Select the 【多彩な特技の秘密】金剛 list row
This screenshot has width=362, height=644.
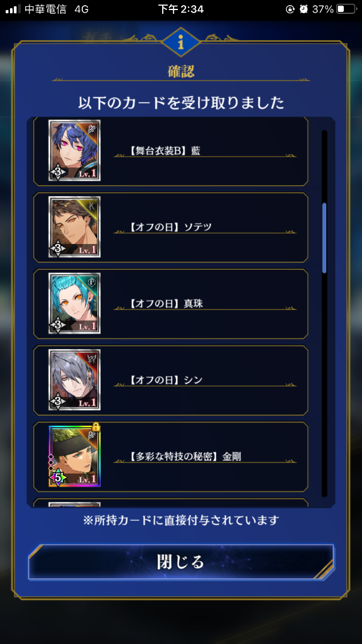tap(170, 457)
